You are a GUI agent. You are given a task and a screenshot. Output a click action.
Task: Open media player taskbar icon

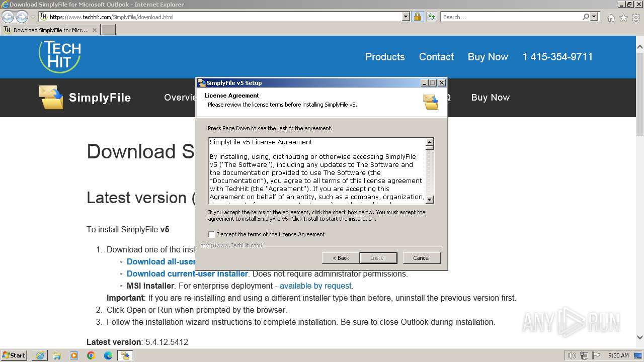74,355
